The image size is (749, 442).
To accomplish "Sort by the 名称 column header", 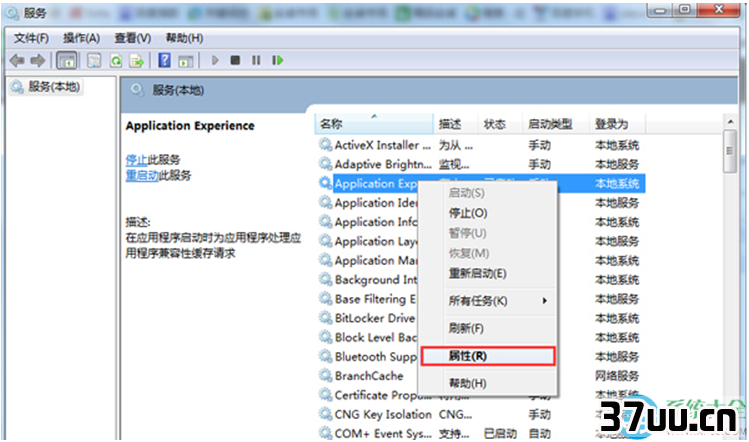I will point(374,124).
